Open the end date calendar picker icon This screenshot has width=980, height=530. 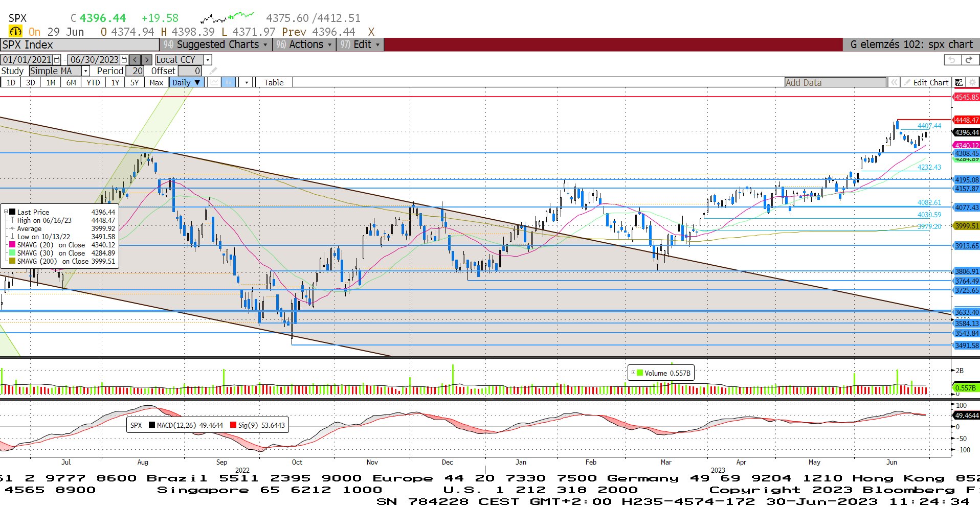pyautogui.click(x=124, y=60)
